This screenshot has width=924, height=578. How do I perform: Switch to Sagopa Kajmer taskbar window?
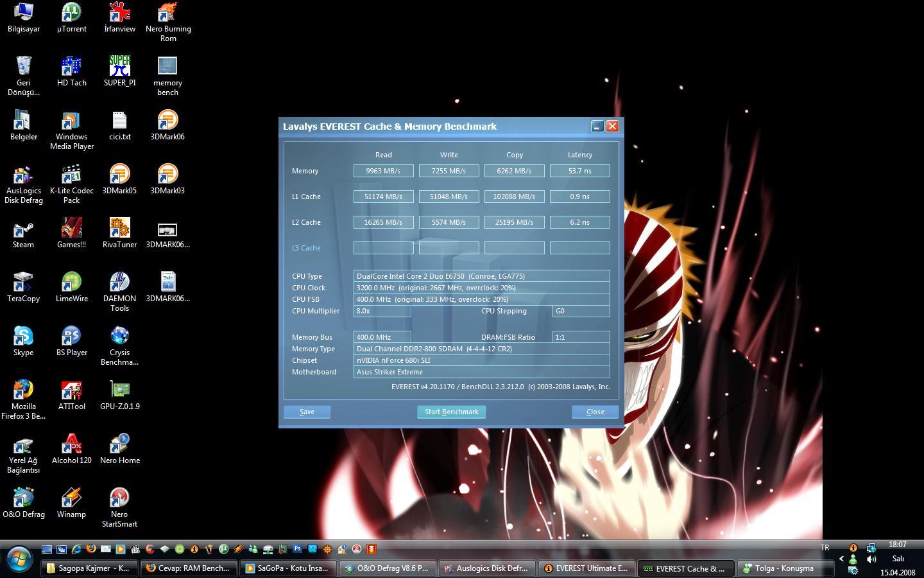click(x=89, y=568)
